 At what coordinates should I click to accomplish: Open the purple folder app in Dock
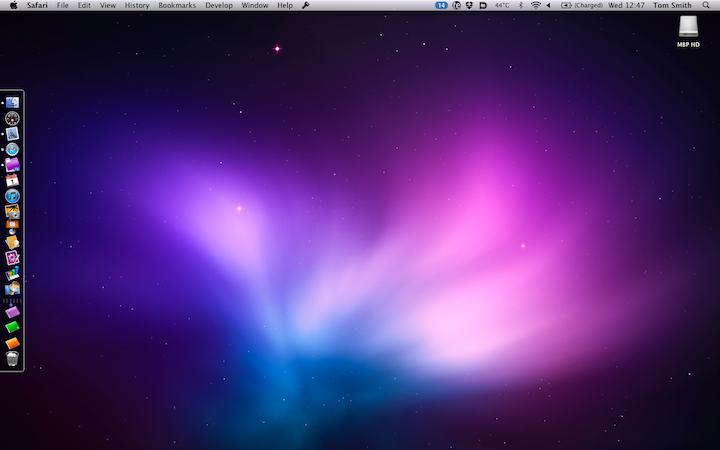(x=12, y=164)
